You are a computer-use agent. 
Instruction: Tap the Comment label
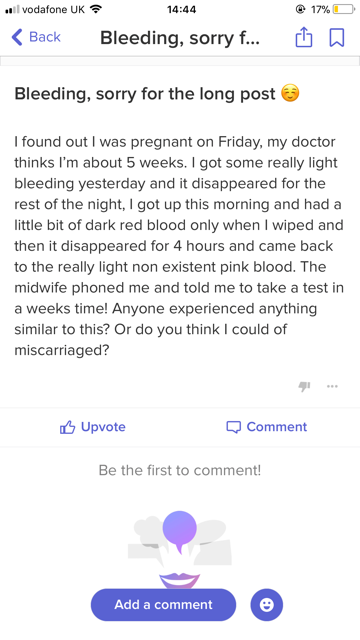tap(277, 427)
